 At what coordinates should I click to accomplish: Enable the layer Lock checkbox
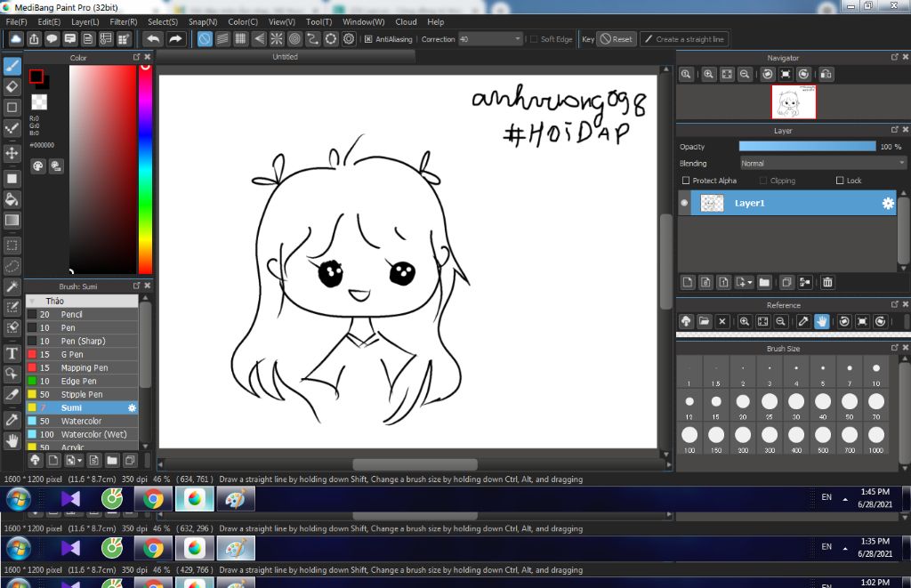[x=840, y=181]
